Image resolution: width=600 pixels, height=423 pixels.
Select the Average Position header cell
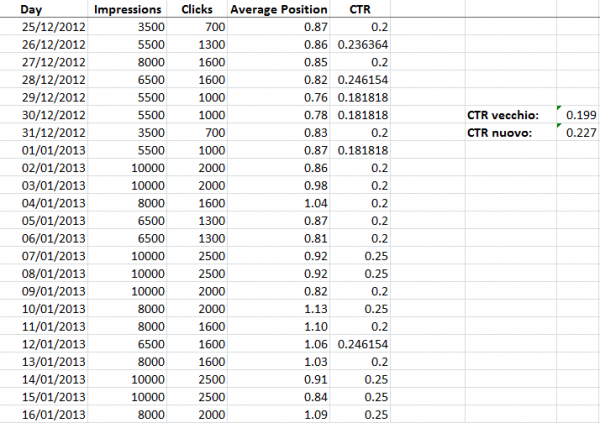tap(279, 9)
